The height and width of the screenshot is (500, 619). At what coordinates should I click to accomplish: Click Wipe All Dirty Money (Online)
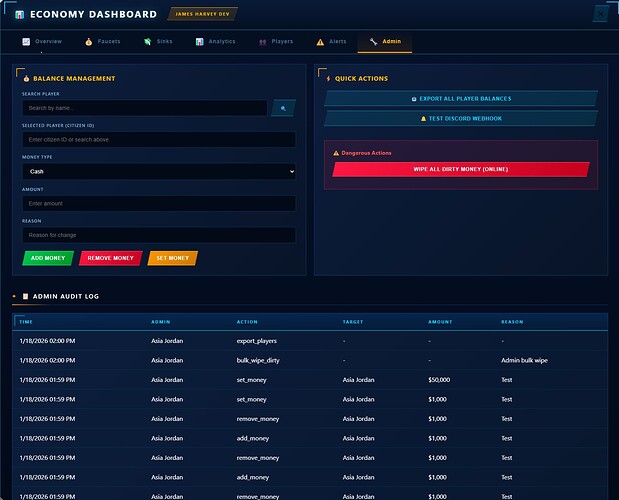pyautogui.click(x=461, y=169)
